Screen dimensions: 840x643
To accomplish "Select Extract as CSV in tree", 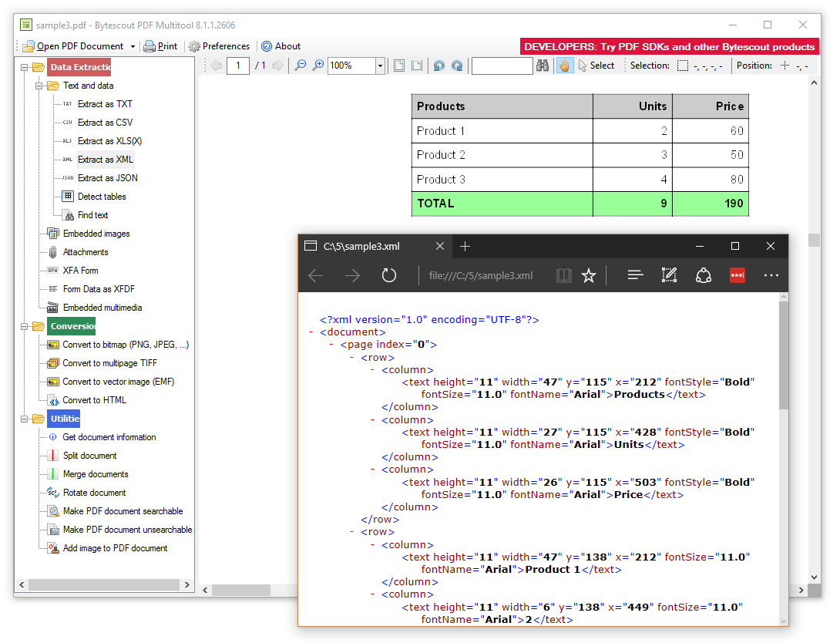I will (x=105, y=123).
